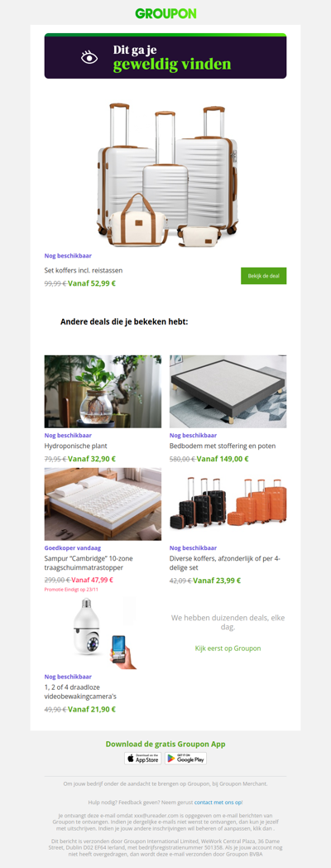
Task: Open the Sampur mattress topper image
Action: 103,504
